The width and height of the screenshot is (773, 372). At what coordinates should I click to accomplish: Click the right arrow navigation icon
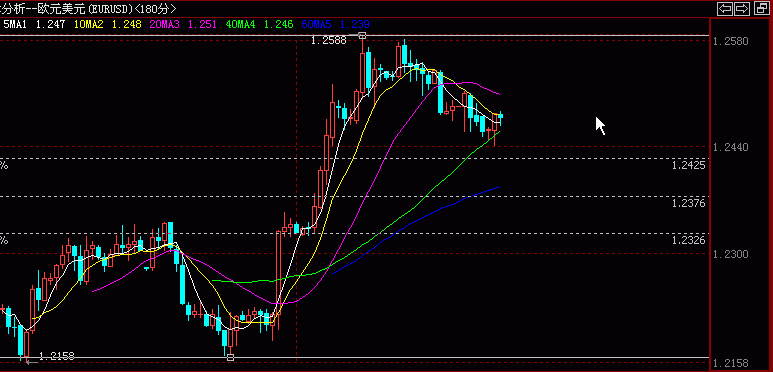point(741,8)
